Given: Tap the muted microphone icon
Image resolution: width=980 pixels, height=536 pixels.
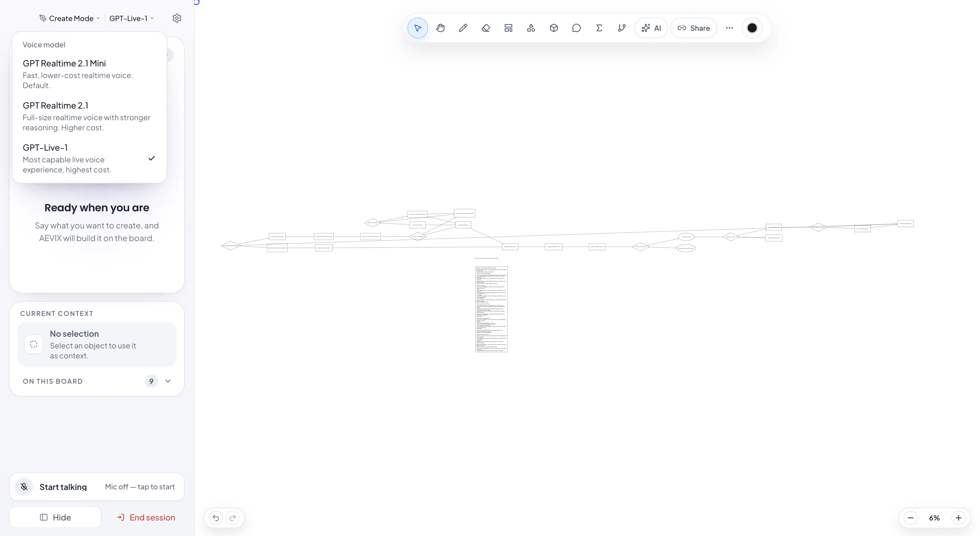Looking at the screenshot, I should click(x=24, y=486).
